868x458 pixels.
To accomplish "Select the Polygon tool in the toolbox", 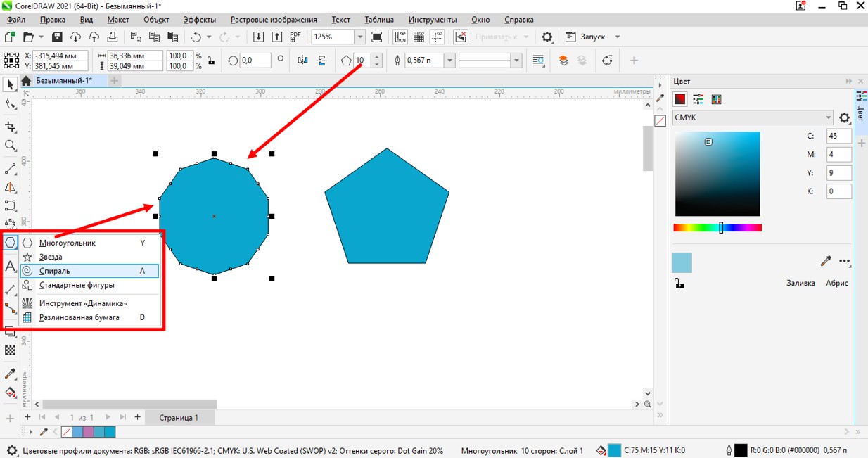I will (10, 242).
